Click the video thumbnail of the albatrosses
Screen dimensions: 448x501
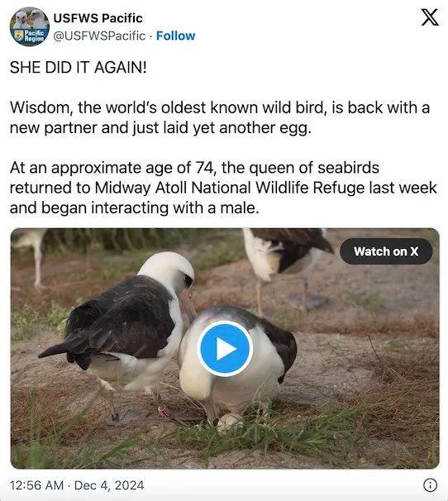(225, 348)
